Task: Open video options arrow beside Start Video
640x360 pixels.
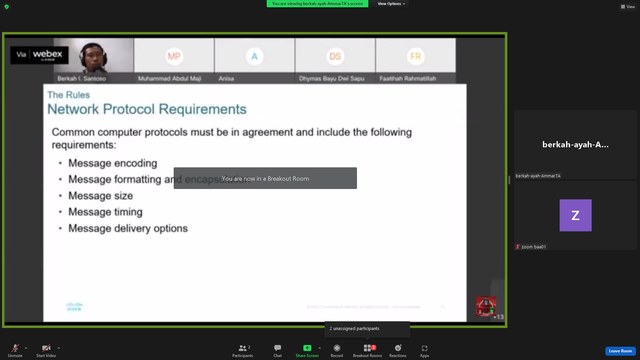Action: pos(58,348)
